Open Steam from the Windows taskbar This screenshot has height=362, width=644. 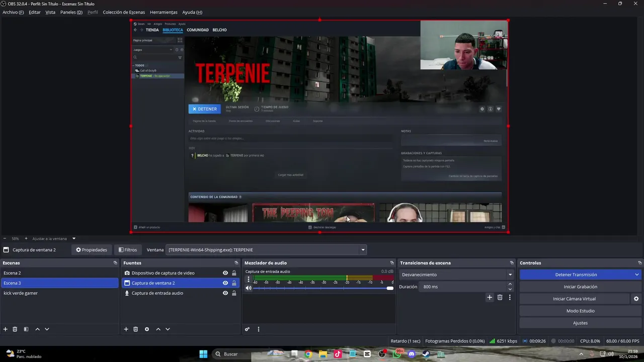[x=426, y=354]
